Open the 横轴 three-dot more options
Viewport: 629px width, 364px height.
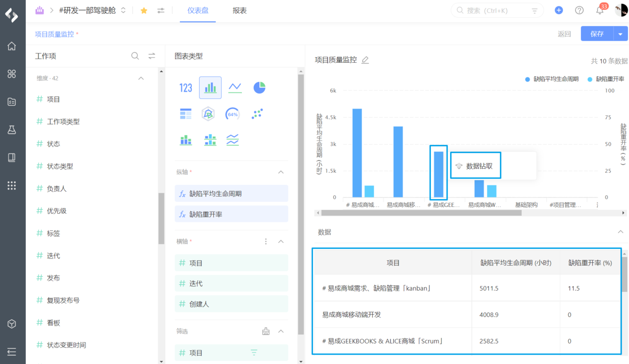(x=266, y=241)
